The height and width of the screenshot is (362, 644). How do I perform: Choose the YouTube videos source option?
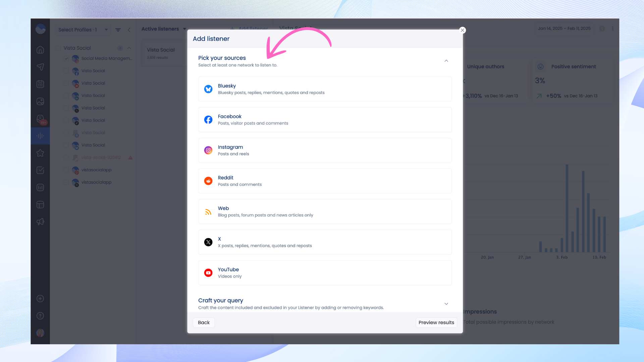click(x=325, y=273)
